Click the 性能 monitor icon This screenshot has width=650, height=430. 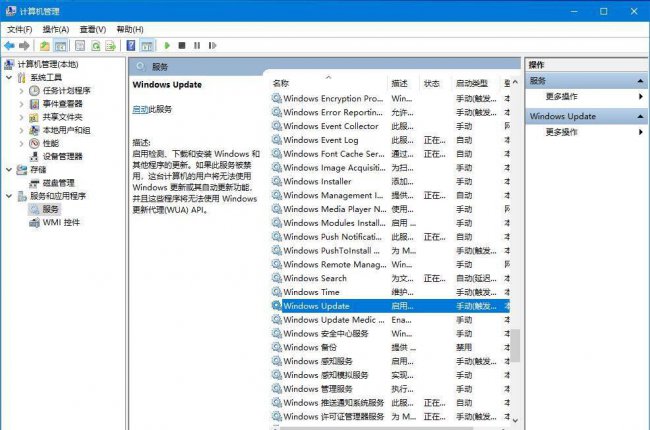pos(34,143)
